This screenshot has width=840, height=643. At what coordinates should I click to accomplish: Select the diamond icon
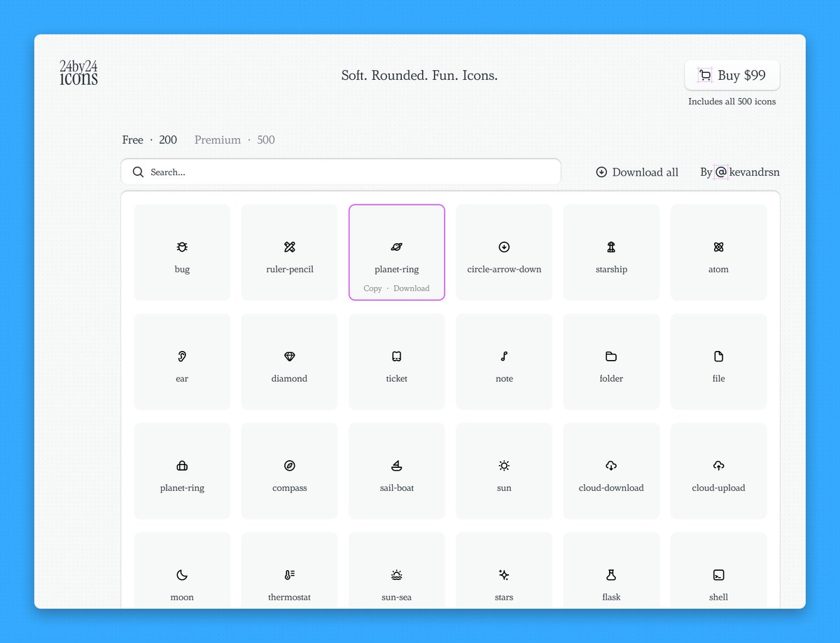290,357
